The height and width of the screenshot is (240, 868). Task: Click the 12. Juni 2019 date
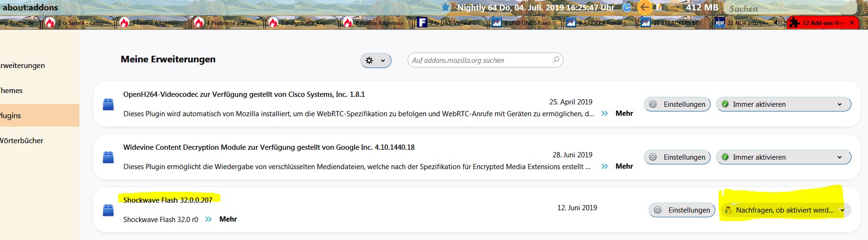[x=577, y=208]
